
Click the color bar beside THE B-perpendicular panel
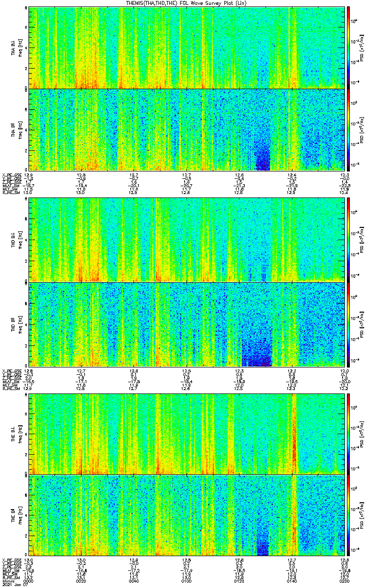348,433
